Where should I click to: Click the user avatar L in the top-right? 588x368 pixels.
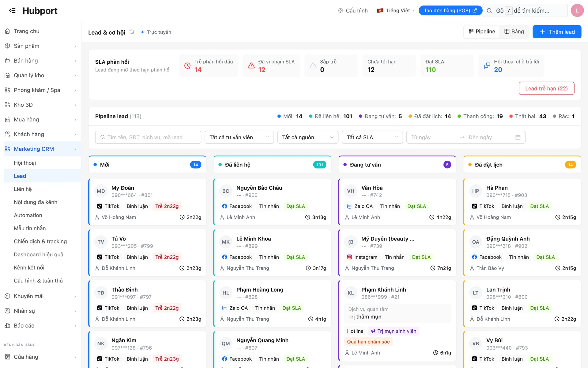pos(577,10)
